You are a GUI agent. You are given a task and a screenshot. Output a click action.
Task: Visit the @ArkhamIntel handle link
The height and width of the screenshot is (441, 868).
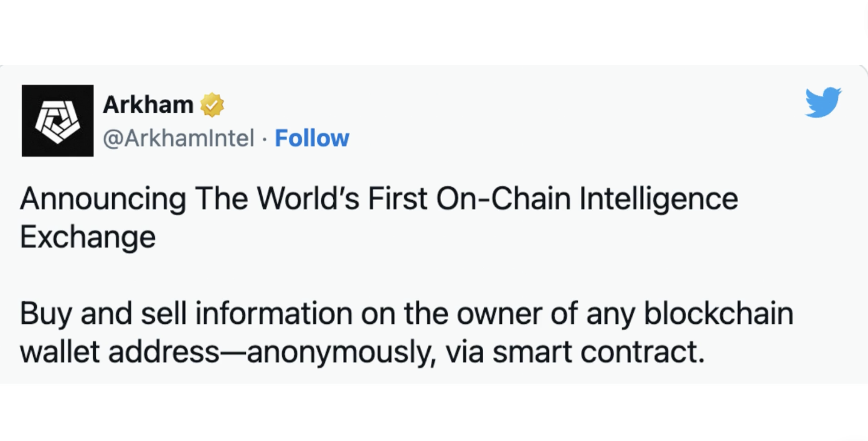pos(178,138)
